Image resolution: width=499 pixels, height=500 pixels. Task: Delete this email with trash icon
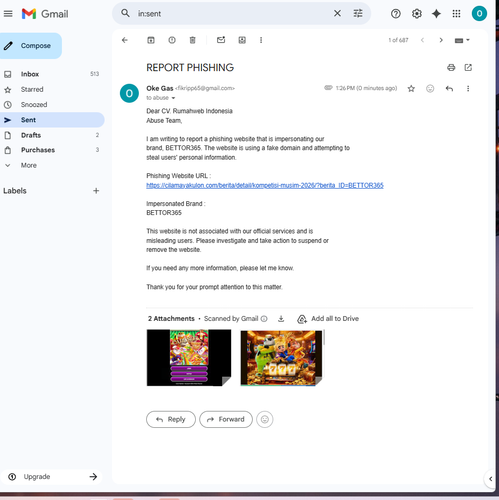(192, 40)
